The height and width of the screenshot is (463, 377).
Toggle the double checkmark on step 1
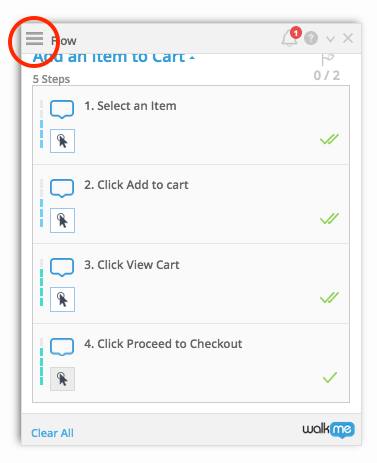(329, 139)
